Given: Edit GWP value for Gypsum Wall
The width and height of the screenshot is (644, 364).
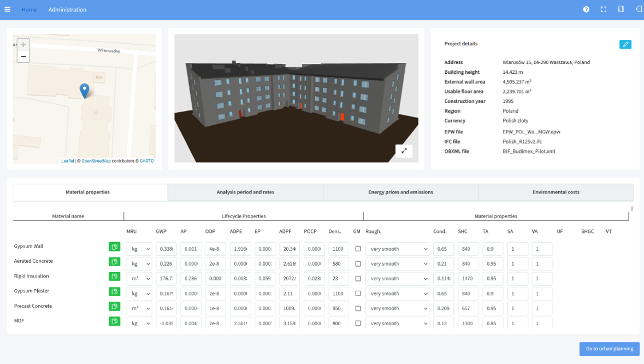Looking at the screenshot, I should (167, 249).
